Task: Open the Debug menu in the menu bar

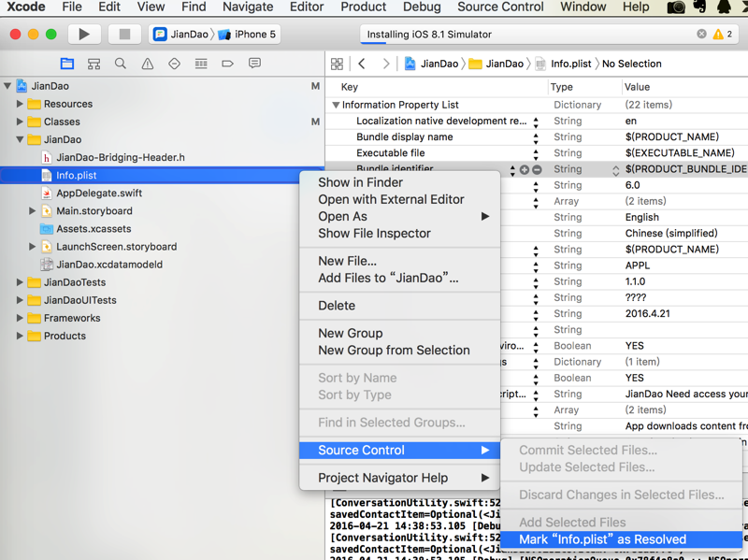Action: pos(422,7)
